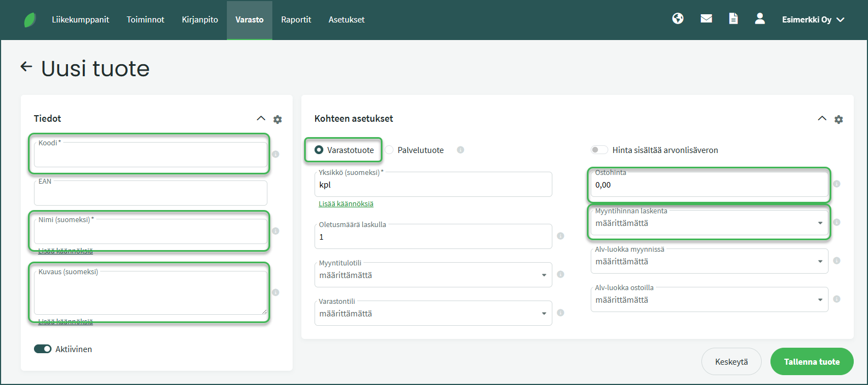Select the Palvelutuote radio button
This screenshot has height=385, width=868.
point(390,150)
